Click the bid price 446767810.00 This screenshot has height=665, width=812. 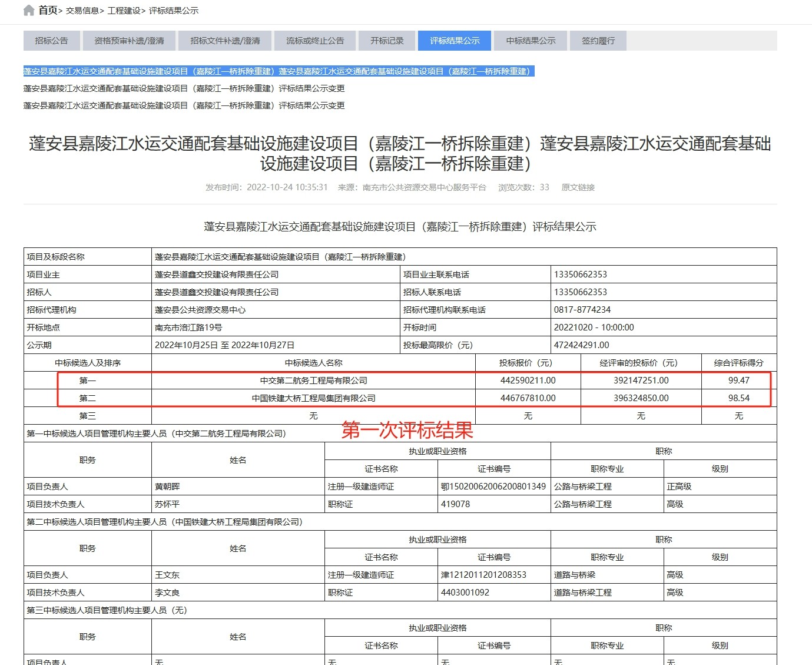pos(528,398)
